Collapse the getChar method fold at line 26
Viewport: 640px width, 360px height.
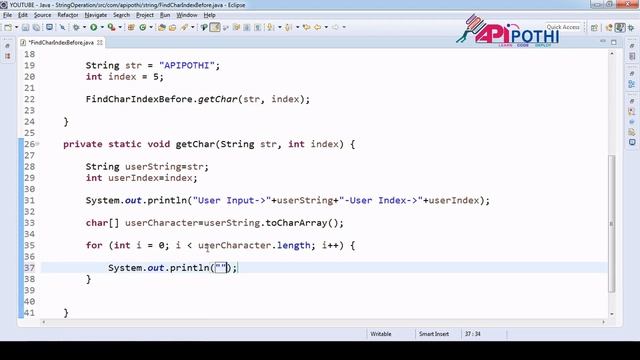[x=38, y=144]
